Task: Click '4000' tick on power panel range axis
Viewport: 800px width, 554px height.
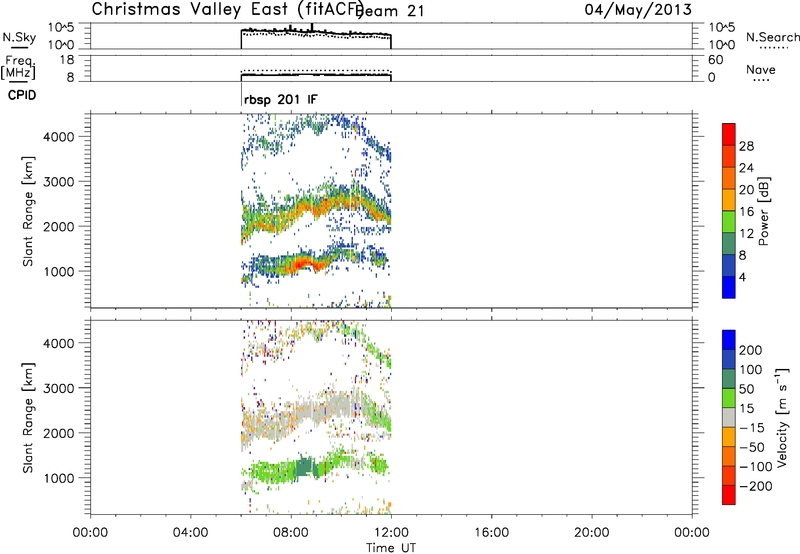Action: 58,136
